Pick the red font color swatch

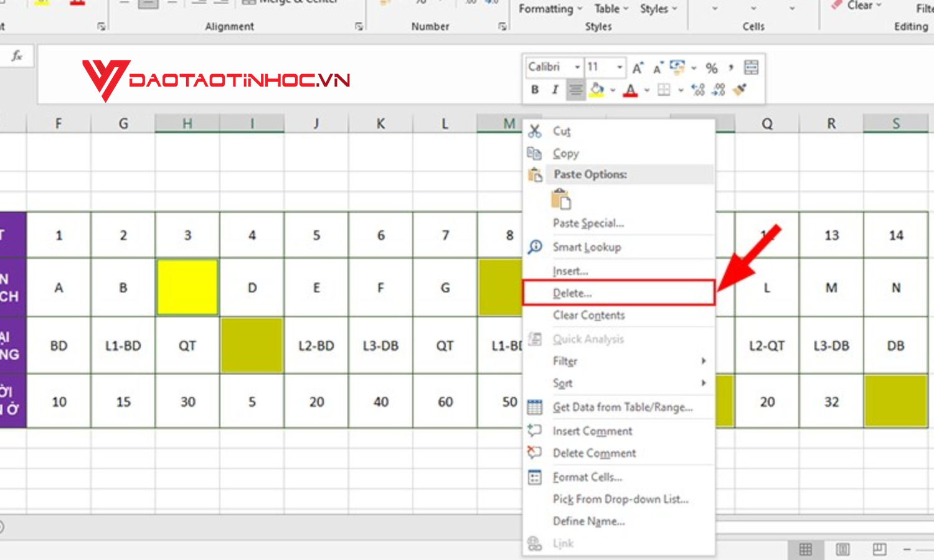(x=630, y=94)
